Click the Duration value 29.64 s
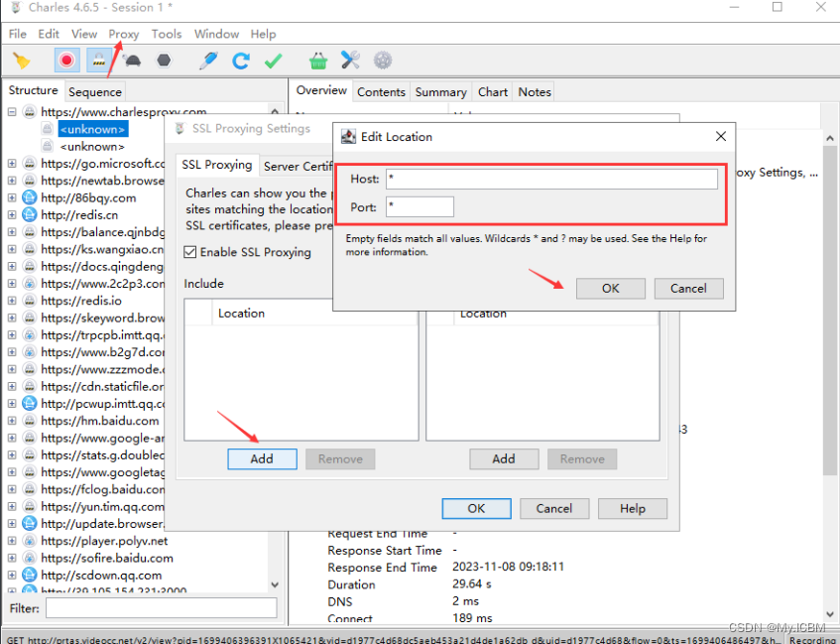This screenshot has width=840, height=644. point(472,583)
